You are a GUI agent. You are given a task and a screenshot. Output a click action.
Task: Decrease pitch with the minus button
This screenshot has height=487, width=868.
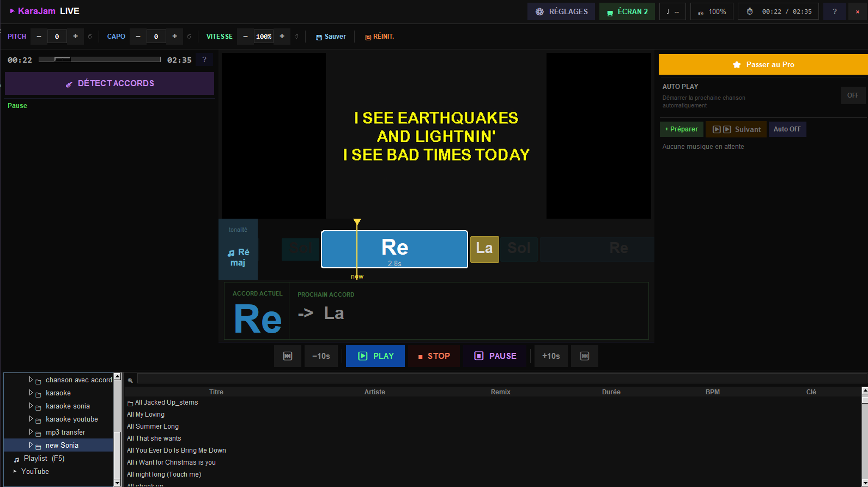[39, 37]
